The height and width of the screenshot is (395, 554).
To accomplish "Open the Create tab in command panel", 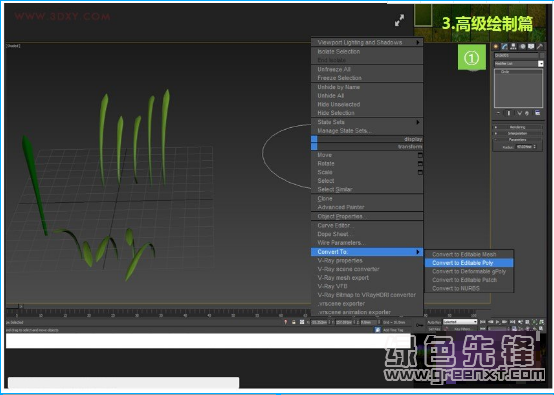I will (x=496, y=47).
